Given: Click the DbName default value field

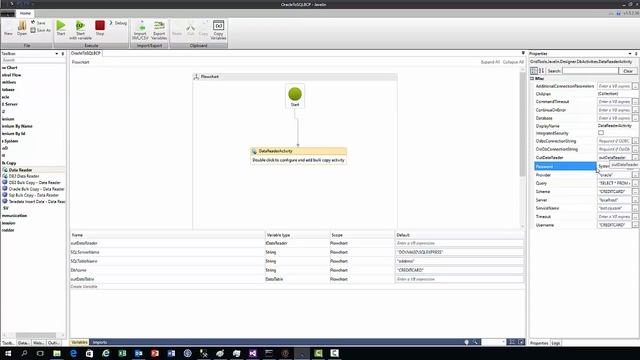Looking at the screenshot, I should (459, 270).
